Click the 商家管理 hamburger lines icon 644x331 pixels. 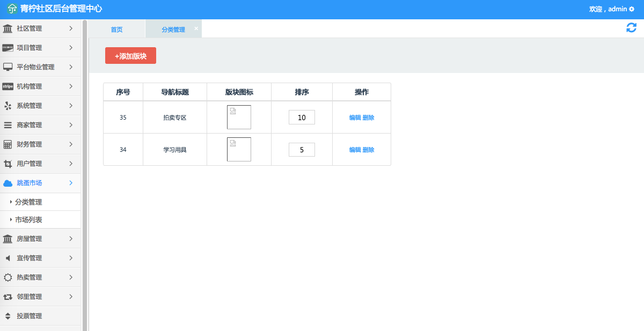[x=8, y=125]
